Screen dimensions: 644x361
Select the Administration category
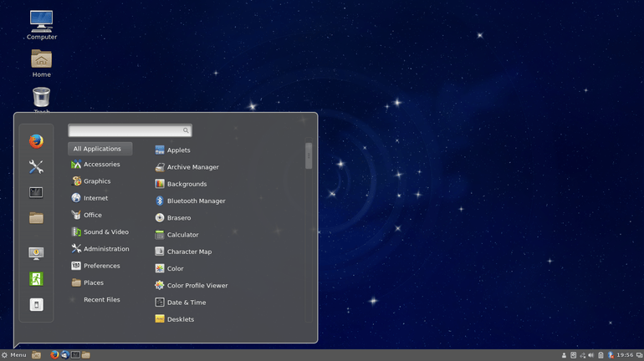pyautogui.click(x=106, y=249)
